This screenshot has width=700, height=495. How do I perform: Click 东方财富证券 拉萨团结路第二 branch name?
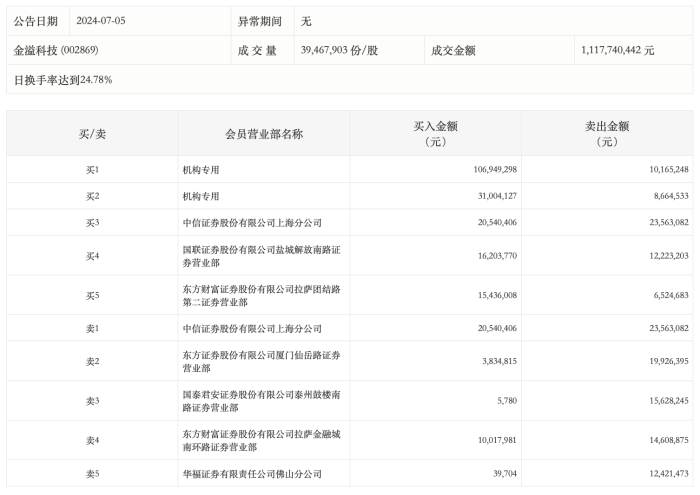pos(262,295)
